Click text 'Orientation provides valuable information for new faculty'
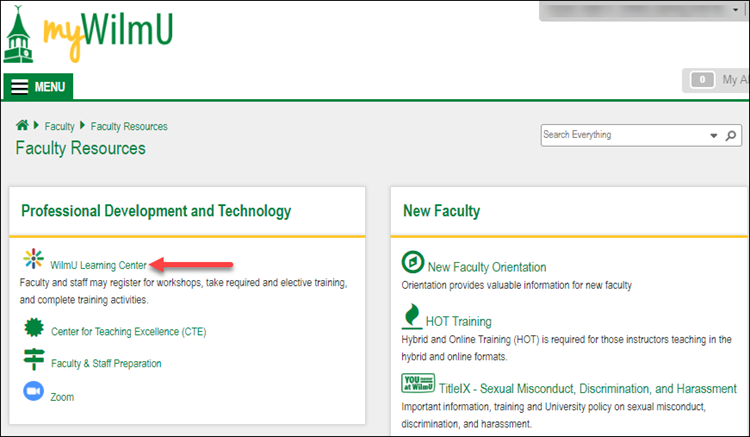This screenshot has width=750, height=437. pos(517,285)
